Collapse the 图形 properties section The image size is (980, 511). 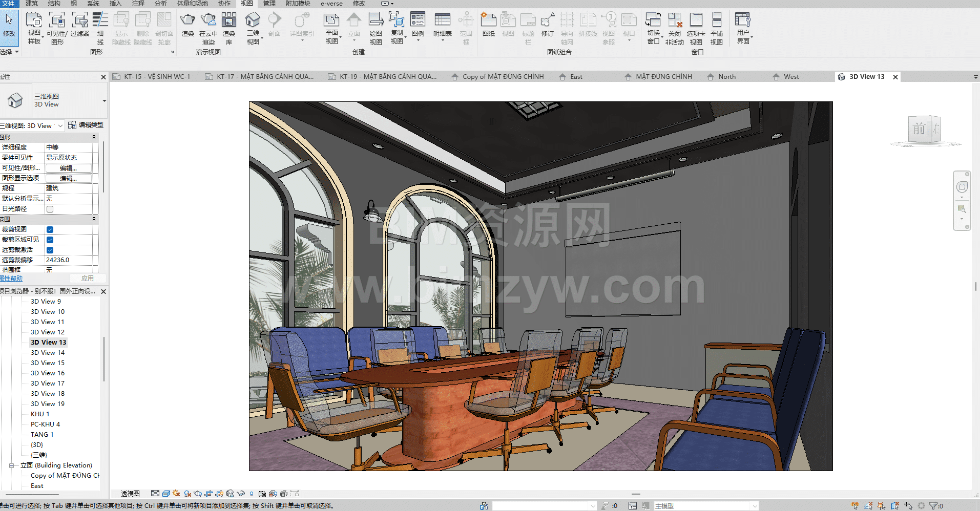94,137
